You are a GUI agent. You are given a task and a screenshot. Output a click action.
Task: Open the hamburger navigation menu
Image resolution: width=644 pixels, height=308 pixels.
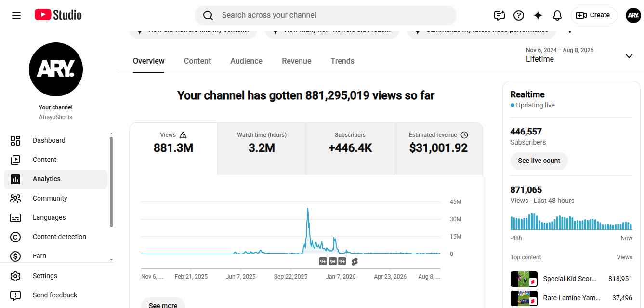click(x=16, y=15)
